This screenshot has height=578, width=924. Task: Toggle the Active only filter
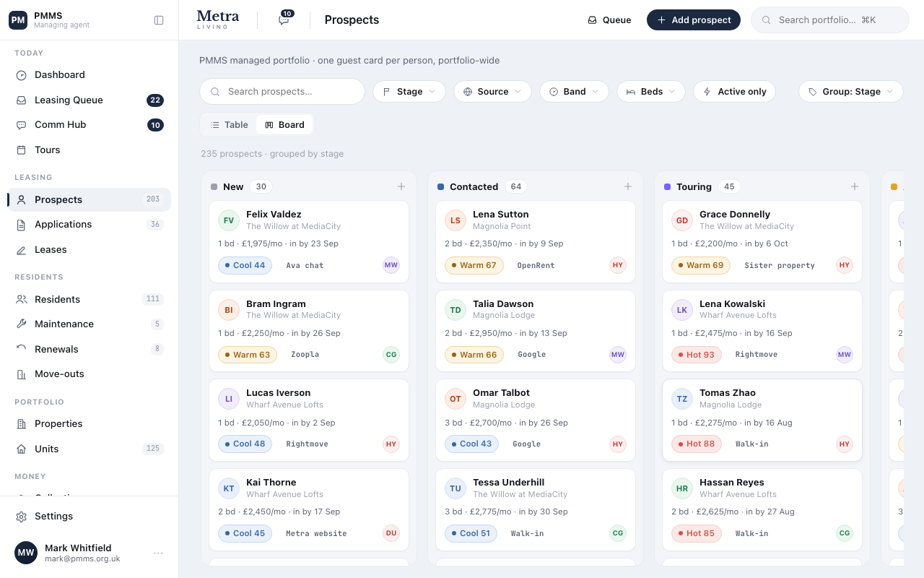[x=735, y=92]
